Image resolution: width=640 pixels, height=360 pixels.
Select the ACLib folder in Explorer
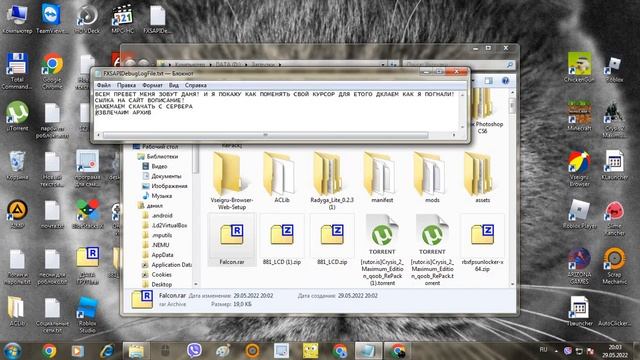click(282, 177)
